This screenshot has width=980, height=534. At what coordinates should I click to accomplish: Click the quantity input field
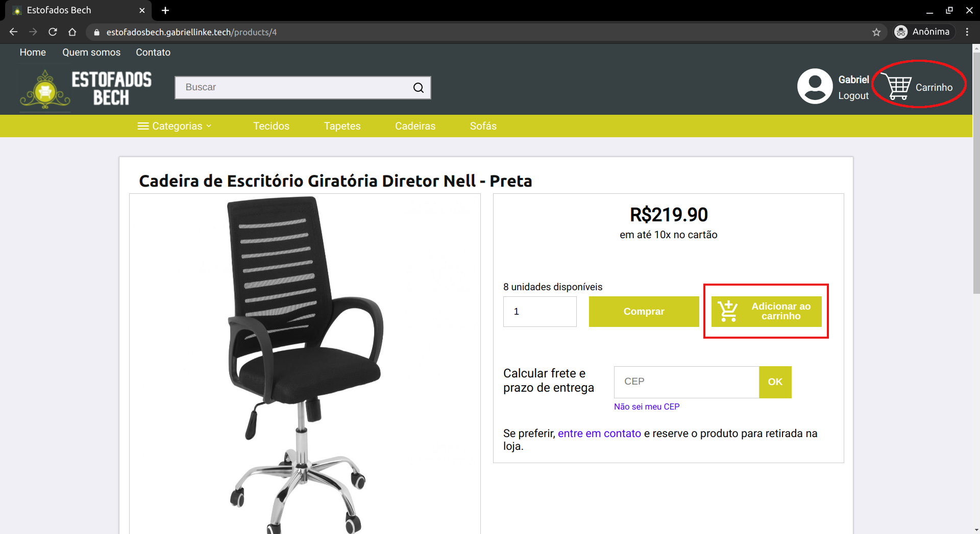tap(540, 312)
